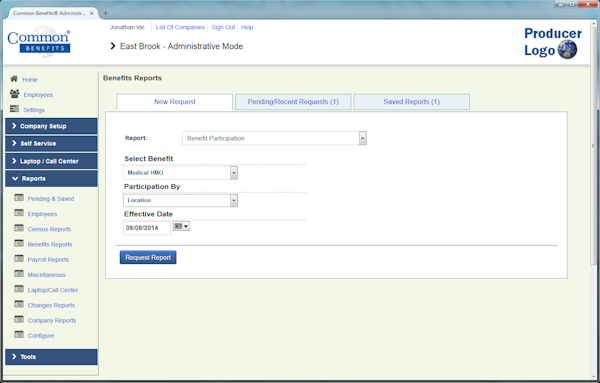Switch to Pending/Recent Requests (1) tab
The image size is (600, 383).
tap(293, 102)
